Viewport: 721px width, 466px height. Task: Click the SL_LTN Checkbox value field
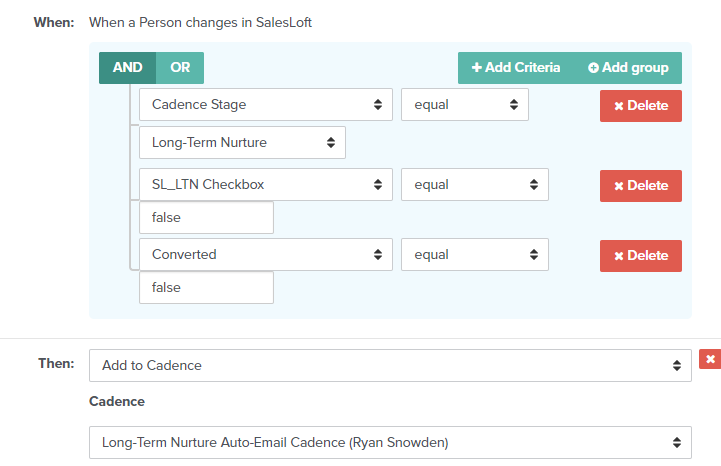206,217
